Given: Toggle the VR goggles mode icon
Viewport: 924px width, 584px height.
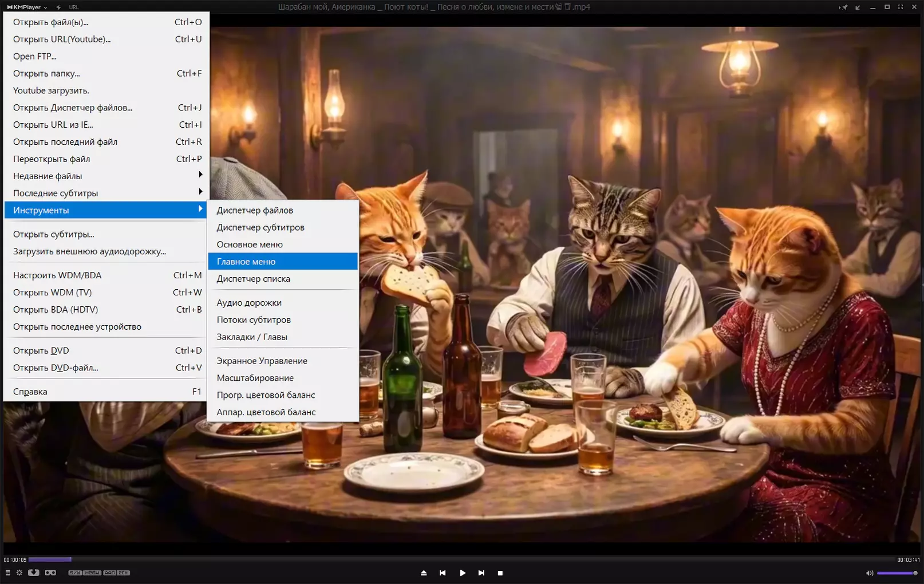Looking at the screenshot, I should point(50,573).
